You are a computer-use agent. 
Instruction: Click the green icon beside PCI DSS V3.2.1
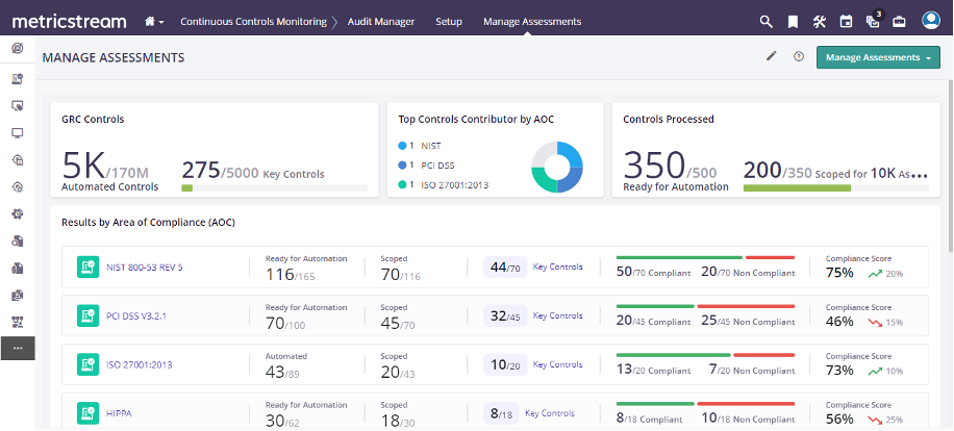point(88,316)
